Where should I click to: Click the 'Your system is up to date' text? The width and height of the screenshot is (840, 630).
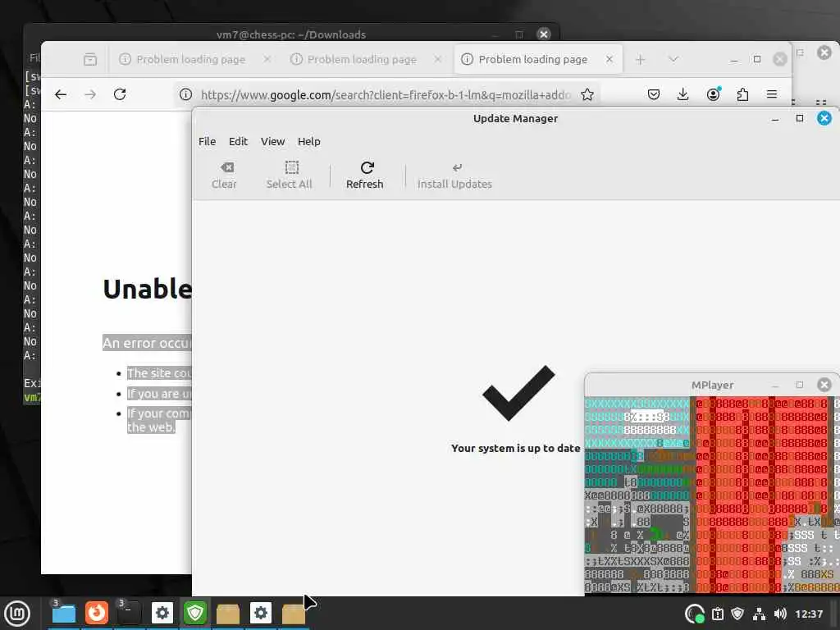pyautogui.click(x=515, y=449)
